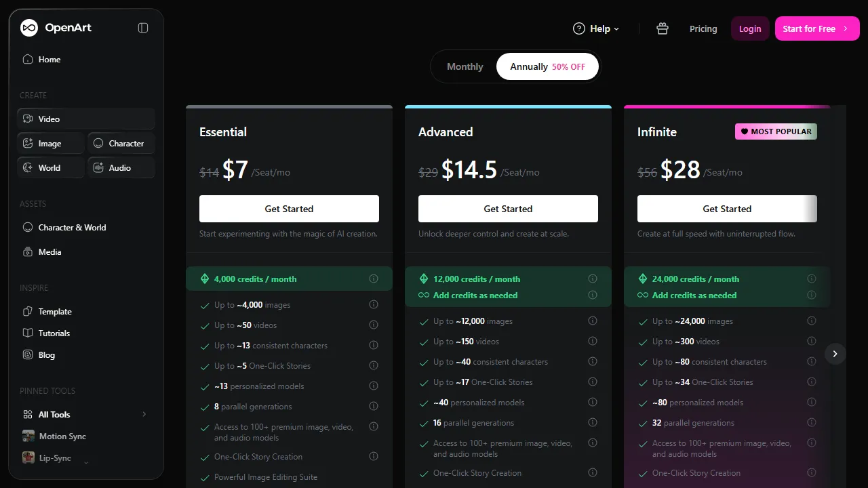Click info icon for Infinite Add credits as needed
The image size is (868, 488).
pos(812,295)
